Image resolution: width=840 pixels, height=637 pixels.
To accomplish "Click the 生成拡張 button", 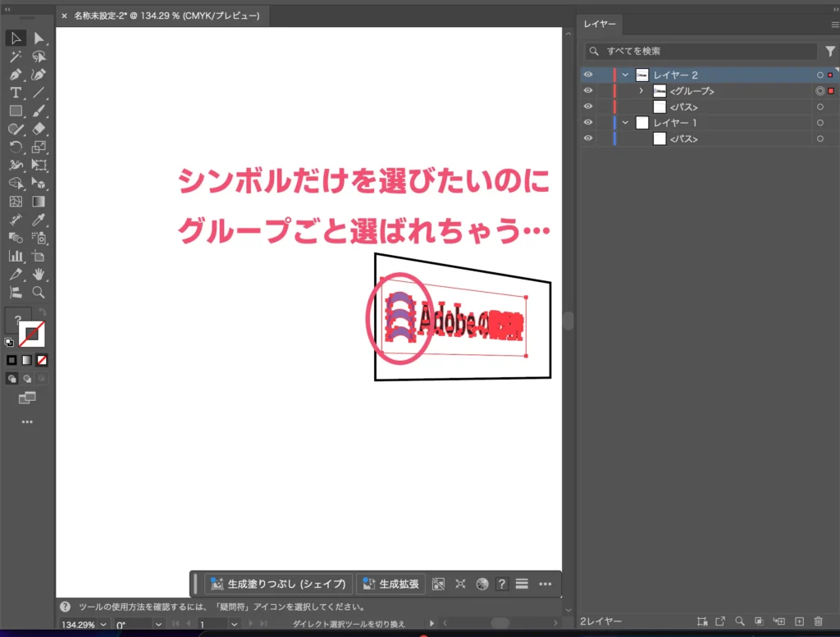I will click(391, 584).
